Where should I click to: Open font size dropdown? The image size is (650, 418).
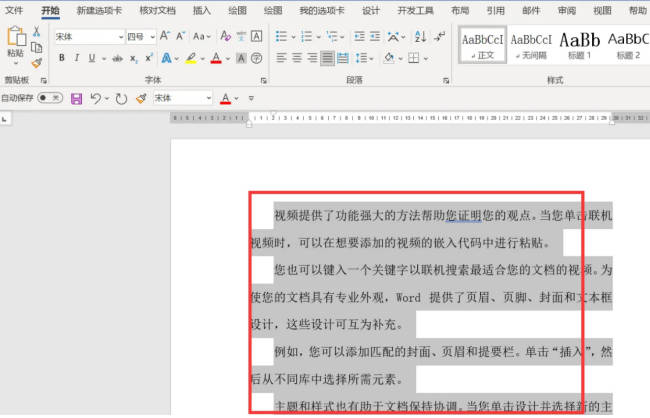click(x=152, y=37)
